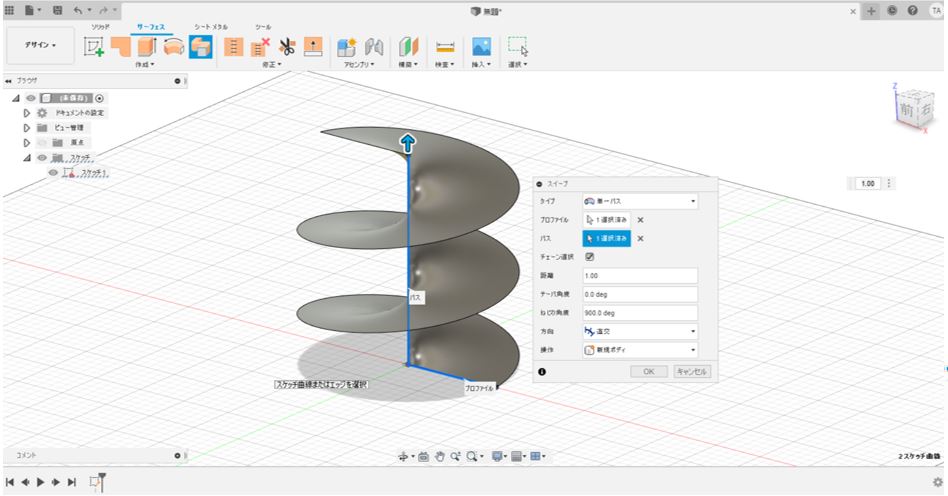Click the Zoom Window/Fit magnifier icon
This screenshot has width=948, height=496.
tap(472, 457)
